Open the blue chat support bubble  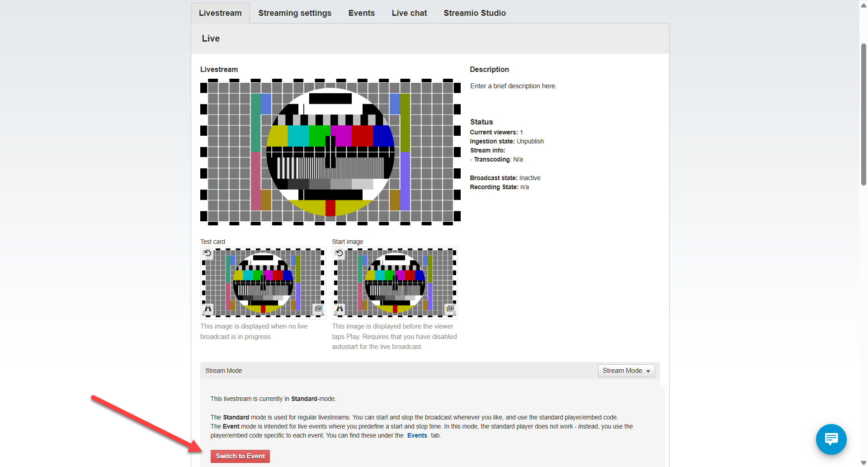831,439
